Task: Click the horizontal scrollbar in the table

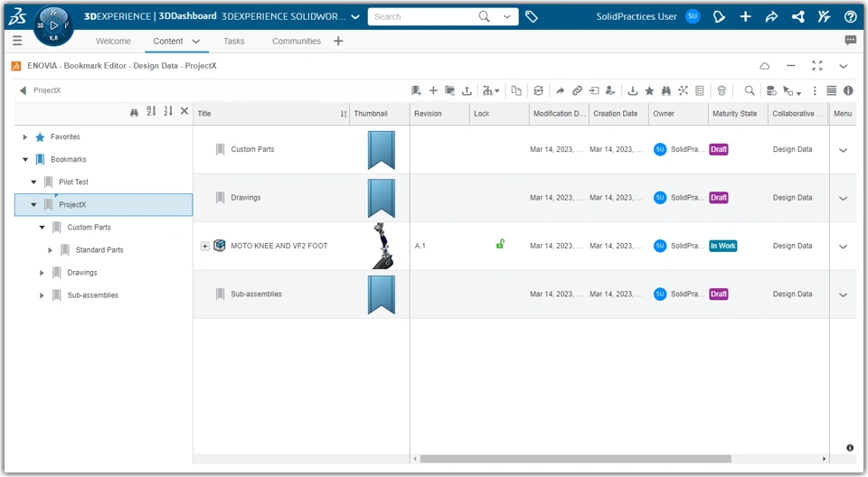Action: (x=575, y=459)
